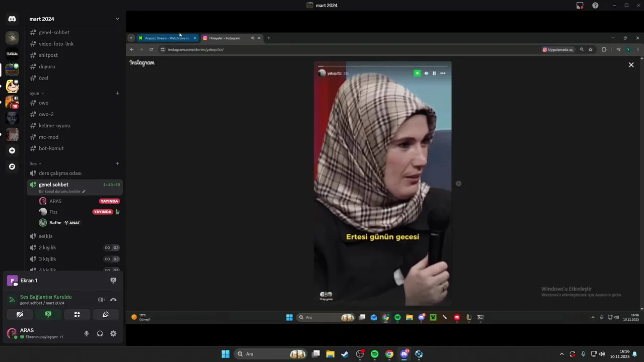Image resolution: width=644 pixels, height=362 pixels.
Task: Open Discord inbox icon in title bar
Action: pyautogui.click(x=580, y=6)
